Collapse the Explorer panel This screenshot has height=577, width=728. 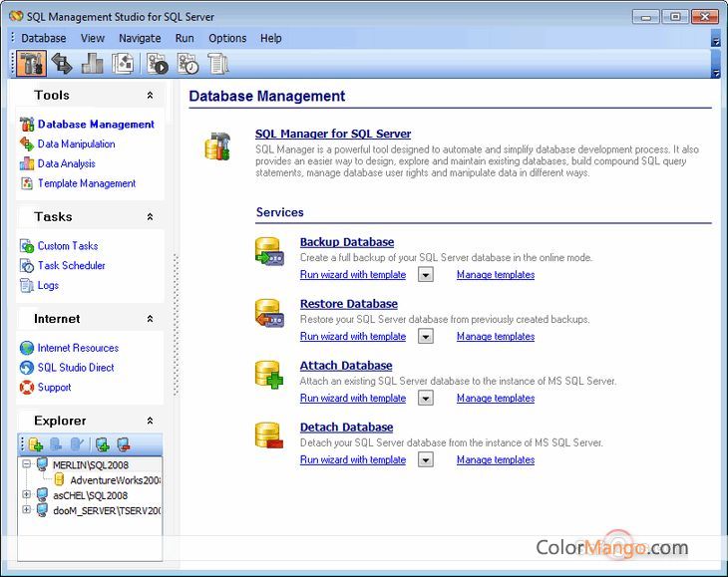[x=150, y=421]
